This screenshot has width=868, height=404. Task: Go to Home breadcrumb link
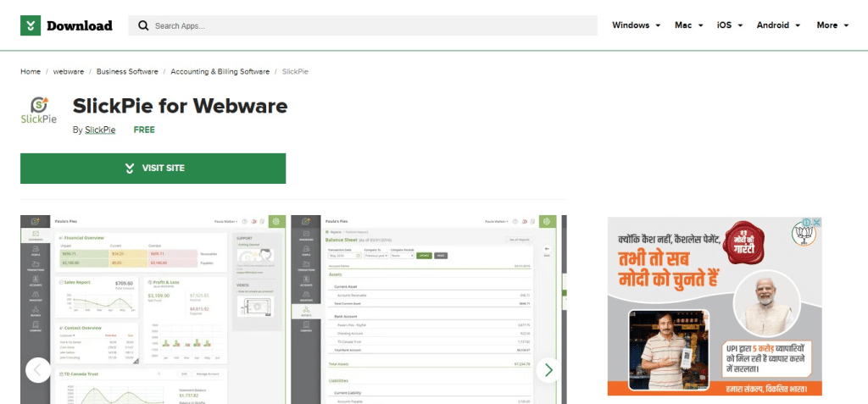click(31, 72)
